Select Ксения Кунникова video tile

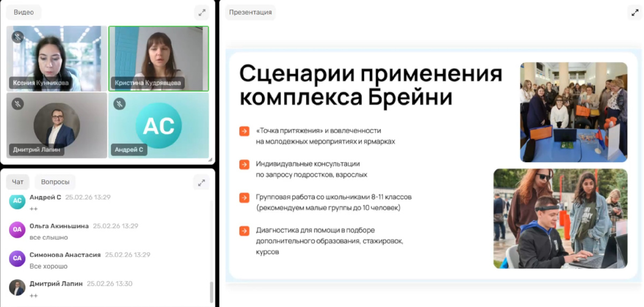(x=56, y=59)
